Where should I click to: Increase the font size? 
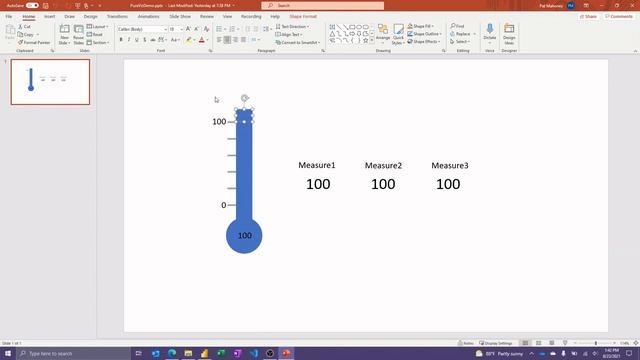[188, 29]
